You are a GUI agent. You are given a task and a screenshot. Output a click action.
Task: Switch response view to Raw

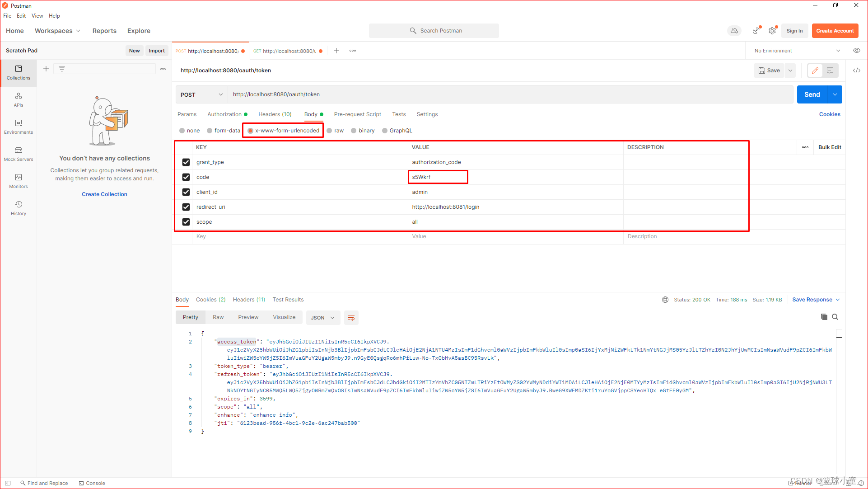218,317
